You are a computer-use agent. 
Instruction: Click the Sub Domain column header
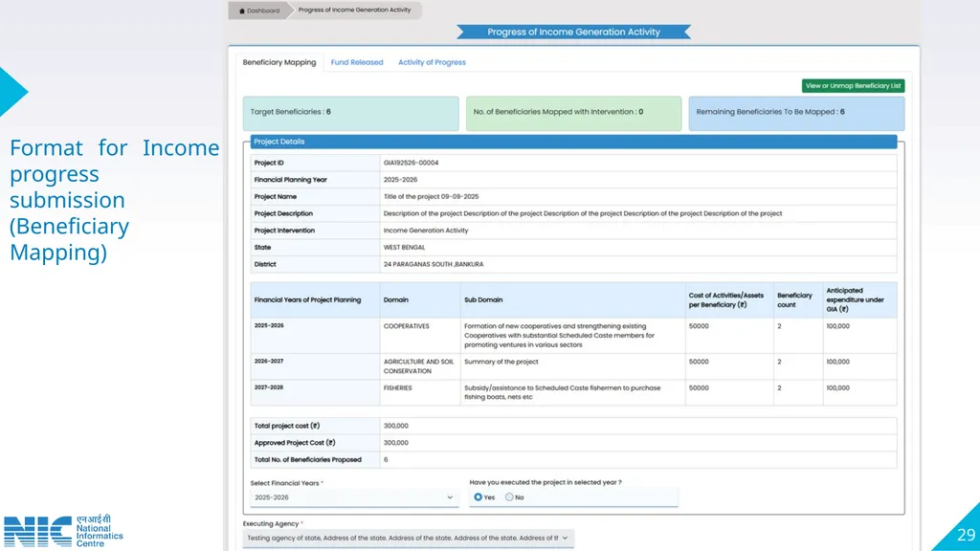click(572, 299)
